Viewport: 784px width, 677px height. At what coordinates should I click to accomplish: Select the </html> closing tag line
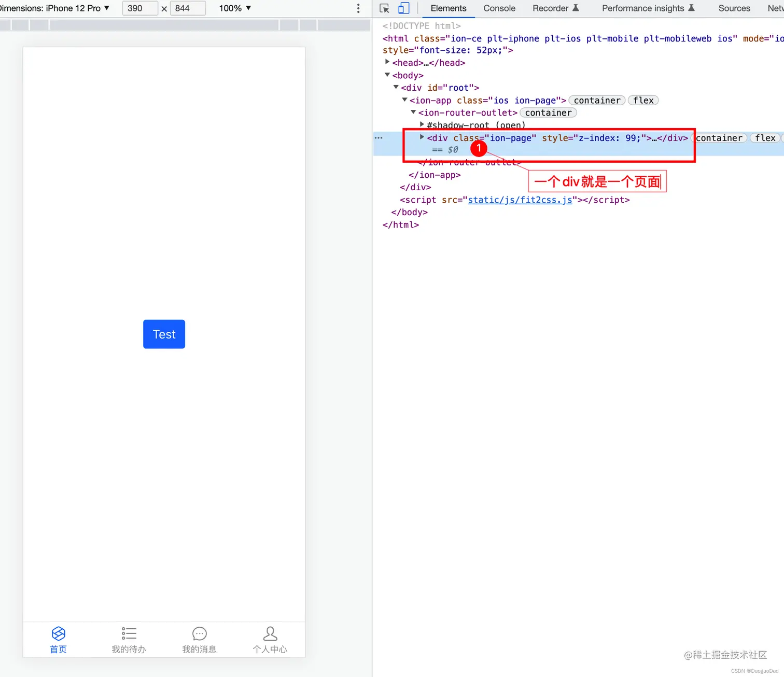coord(401,224)
